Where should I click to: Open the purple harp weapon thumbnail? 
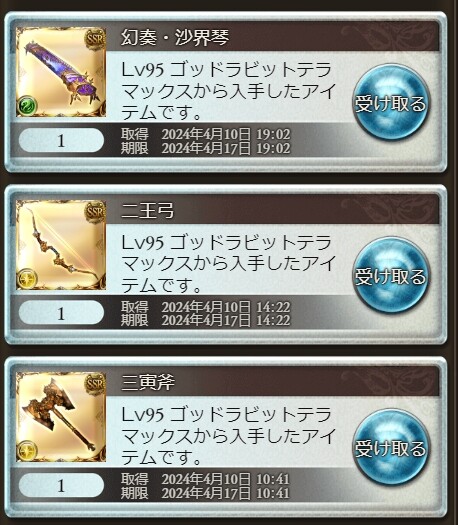point(61,72)
